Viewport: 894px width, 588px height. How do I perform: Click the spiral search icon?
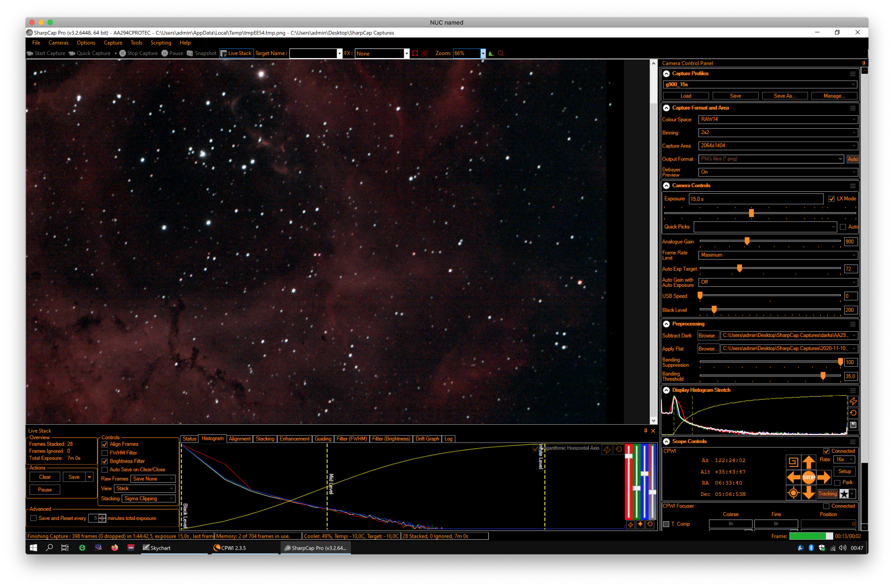pos(793,462)
